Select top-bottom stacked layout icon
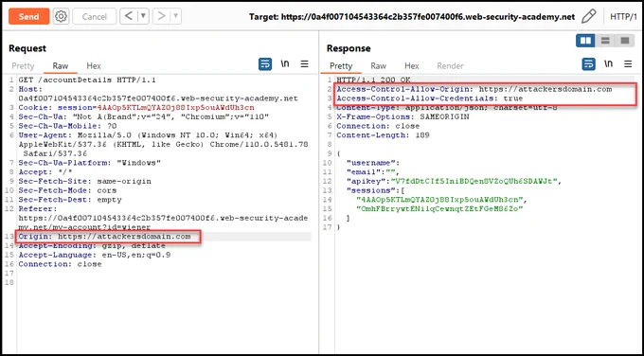644x356 pixels. point(605,41)
